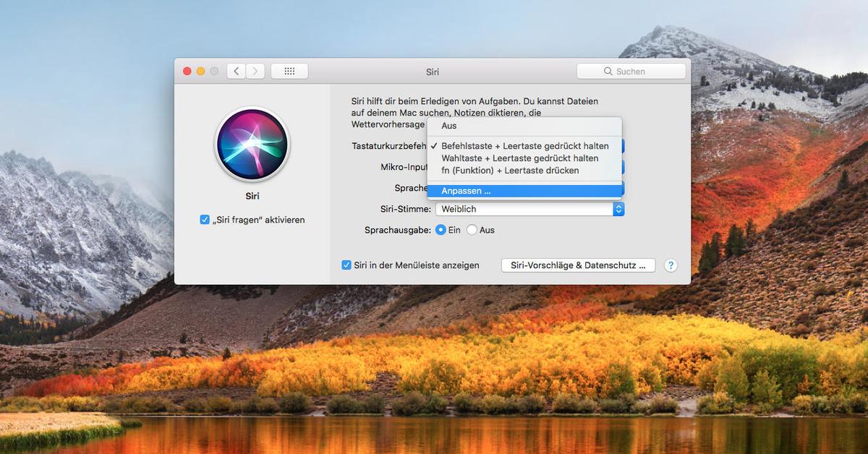
Task: Open the Siri-Stimme Weiblich dropdown
Action: click(x=529, y=209)
